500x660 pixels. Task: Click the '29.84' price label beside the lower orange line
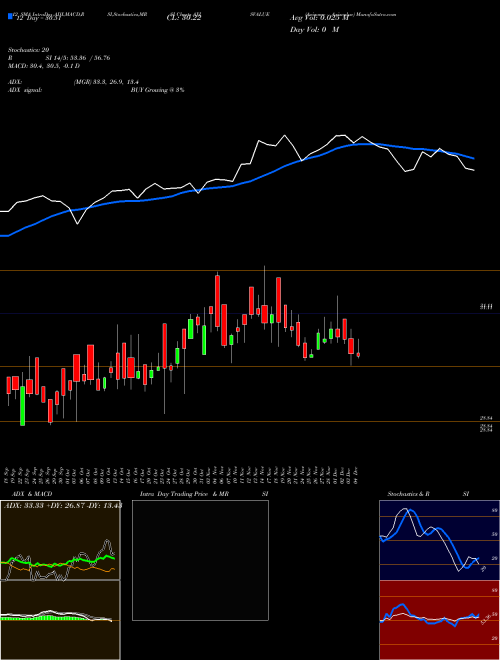[x=486, y=418]
